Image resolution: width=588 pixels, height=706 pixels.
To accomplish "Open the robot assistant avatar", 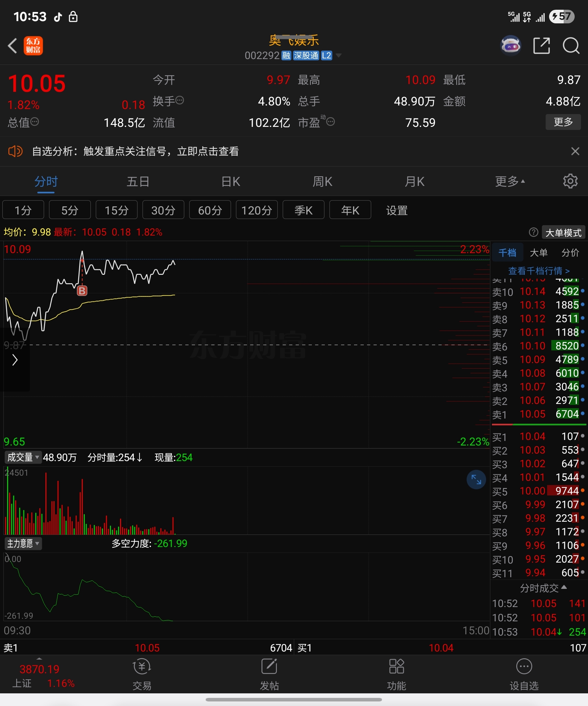I will tap(511, 45).
